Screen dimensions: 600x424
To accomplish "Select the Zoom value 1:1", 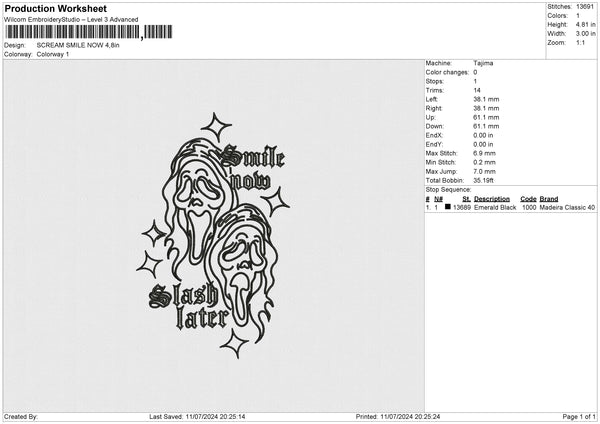I will [580, 42].
